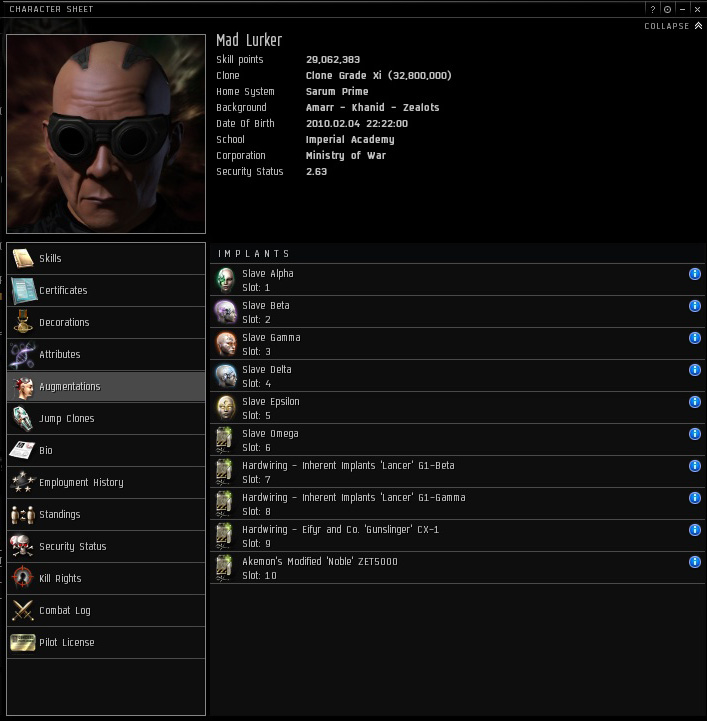Click the Ministry of War corporation
The width and height of the screenshot is (707, 721).
coord(346,155)
